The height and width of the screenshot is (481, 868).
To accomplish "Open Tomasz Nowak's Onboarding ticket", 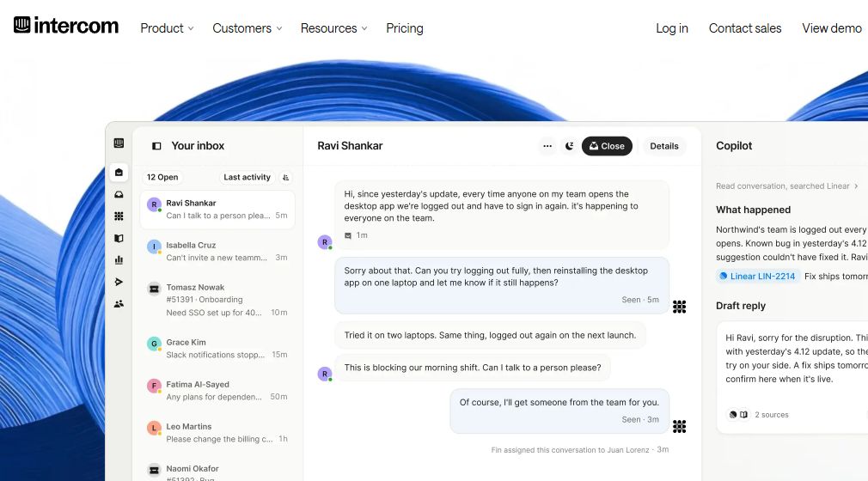I will pos(217,300).
